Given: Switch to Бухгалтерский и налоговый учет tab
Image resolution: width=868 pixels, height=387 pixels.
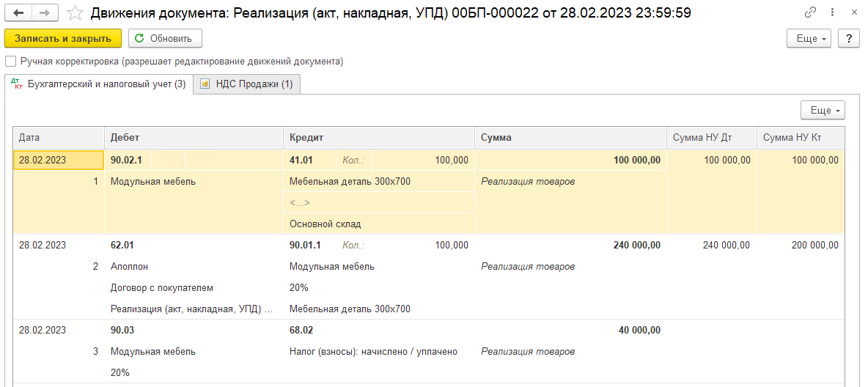Looking at the screenshot, I should pos(98,84).
